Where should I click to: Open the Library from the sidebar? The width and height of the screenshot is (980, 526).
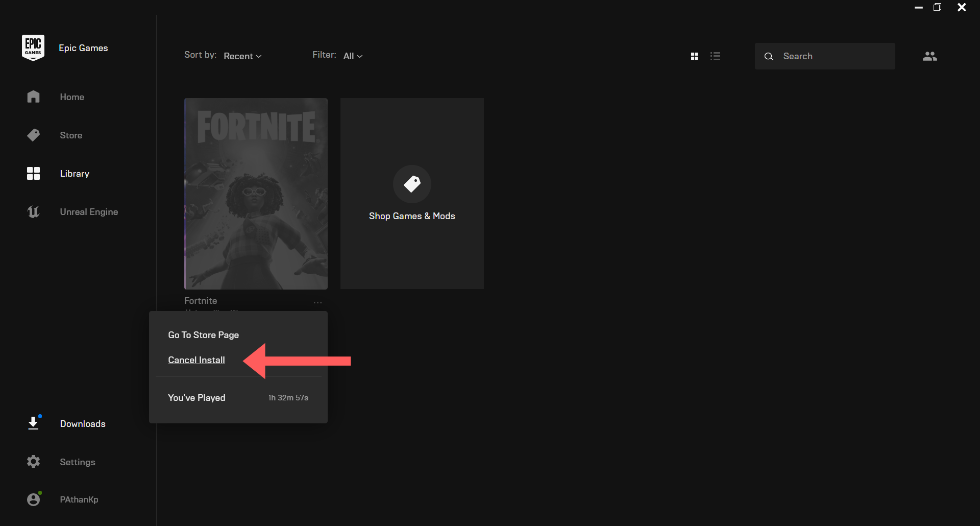(74, 173)
